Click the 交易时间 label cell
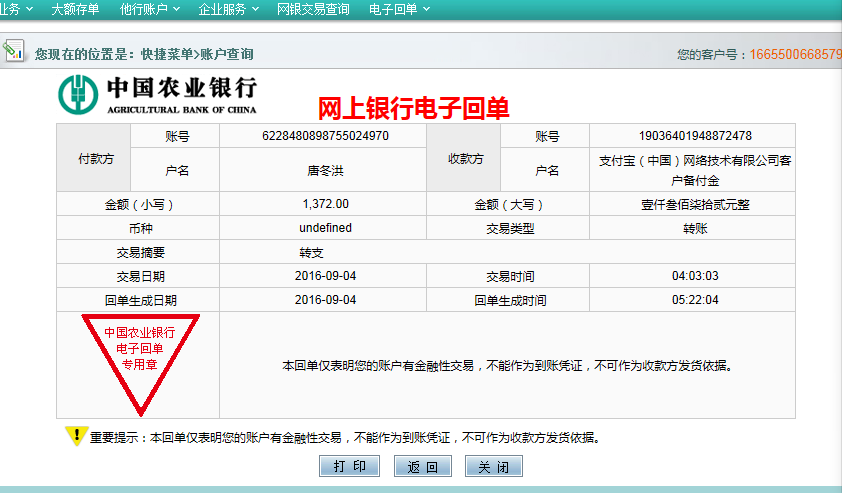 coord(508,276)
